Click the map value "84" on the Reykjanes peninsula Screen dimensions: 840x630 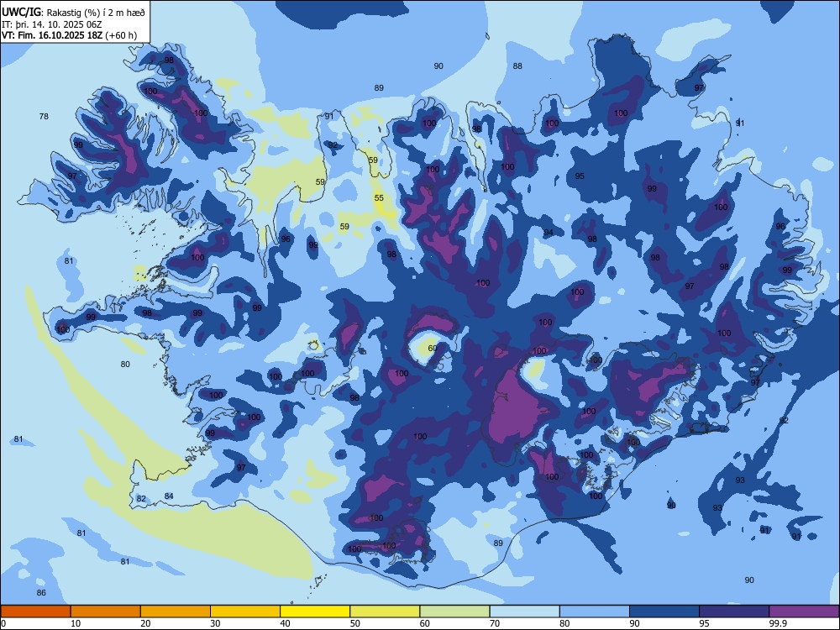point(169,496)
